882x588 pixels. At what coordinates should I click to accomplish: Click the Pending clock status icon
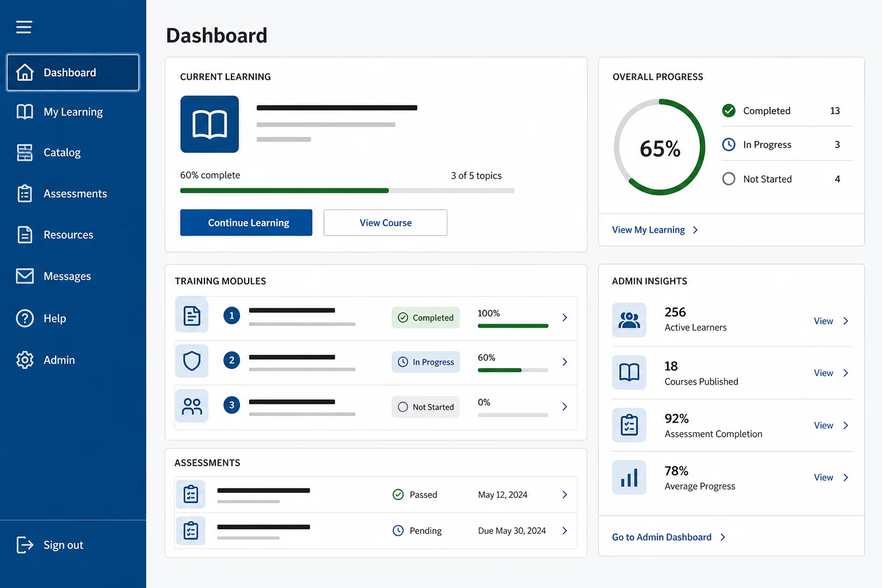point(398,531)
